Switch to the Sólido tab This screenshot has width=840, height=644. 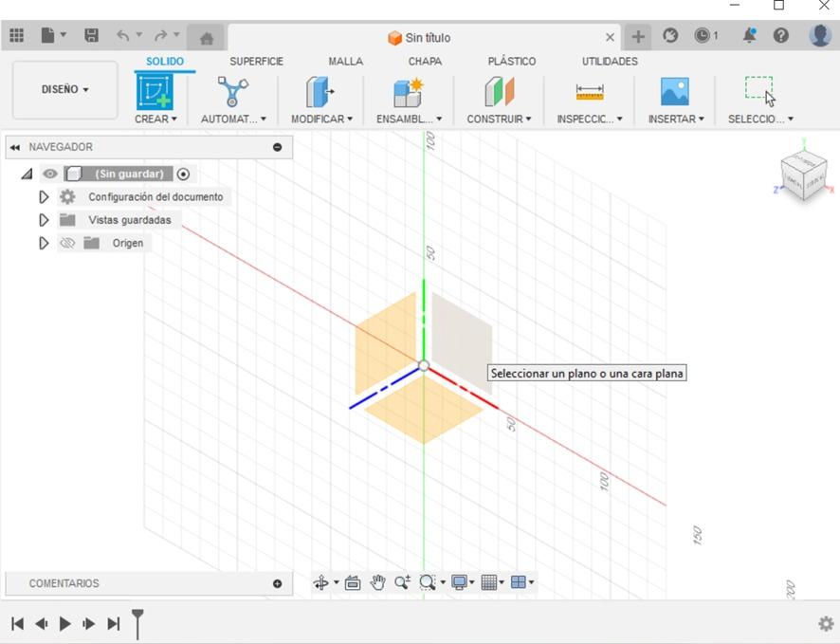[x=165, y=62]
